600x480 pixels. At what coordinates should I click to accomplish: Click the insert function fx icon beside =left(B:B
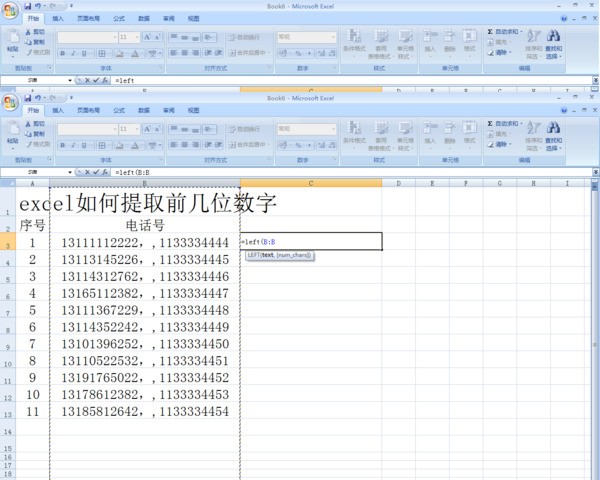104,172
